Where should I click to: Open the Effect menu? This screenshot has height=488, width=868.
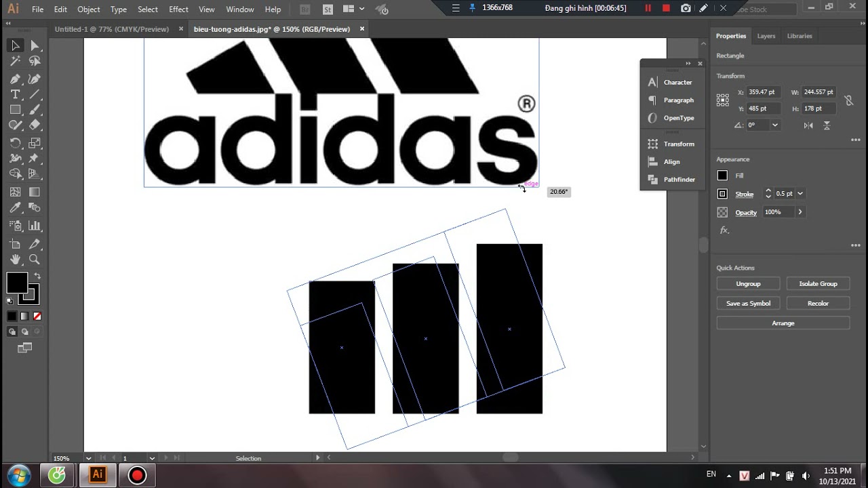tap(178, 9)
